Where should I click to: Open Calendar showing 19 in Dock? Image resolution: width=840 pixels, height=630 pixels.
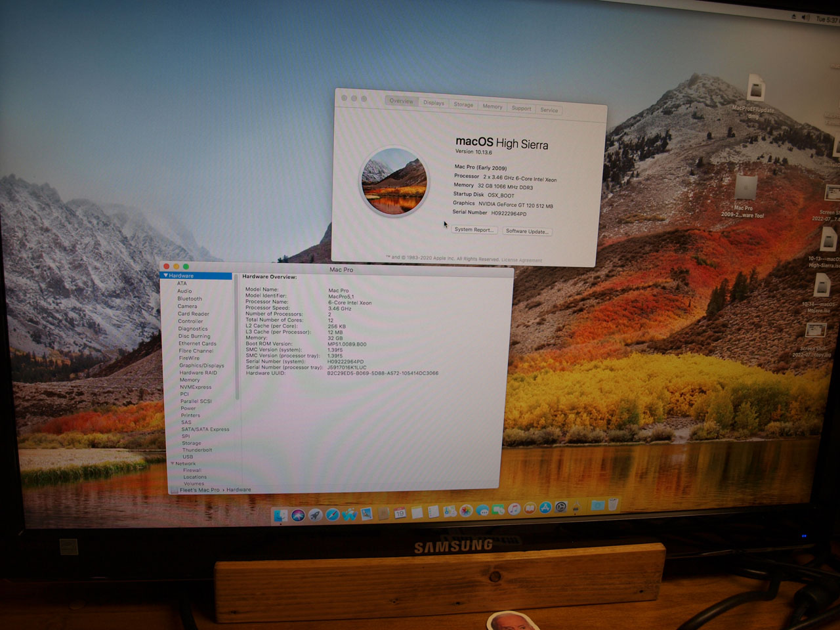(x=400, y=513)
